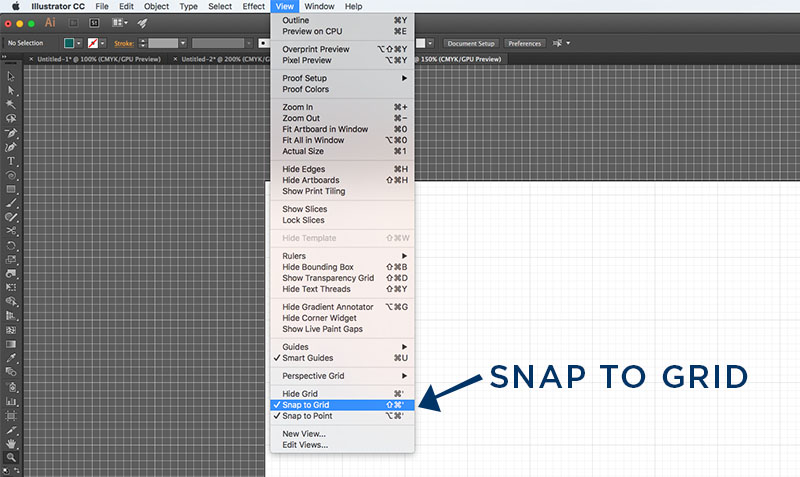Select the Artboard tool
Image resolution: width=800 pixels, height=477 pixels.
point(11,416)
